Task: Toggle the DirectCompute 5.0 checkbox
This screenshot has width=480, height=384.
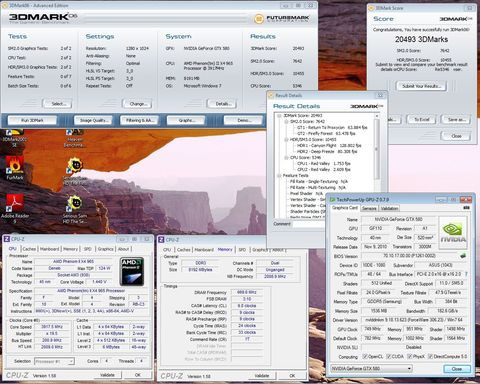Action: (x=430, y=357)
